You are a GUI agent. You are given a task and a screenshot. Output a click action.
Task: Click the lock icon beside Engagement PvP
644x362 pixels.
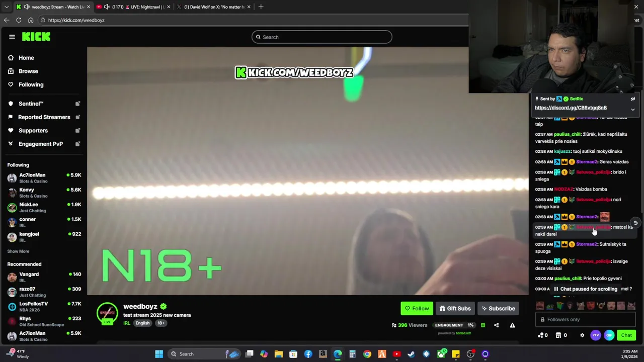tap(77, 144)
